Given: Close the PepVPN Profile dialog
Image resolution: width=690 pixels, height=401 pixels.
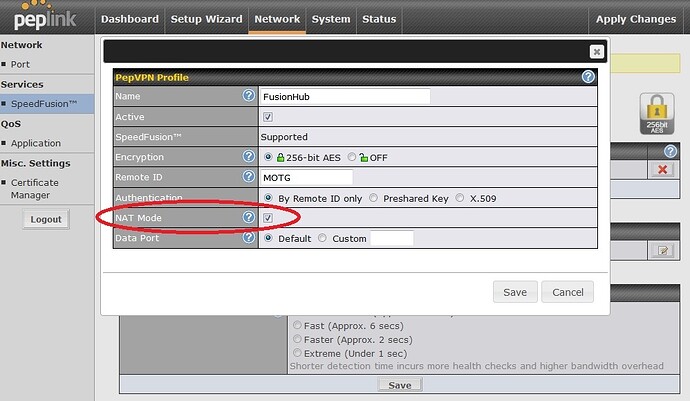Looking at the screenshot, I should 596,52.
